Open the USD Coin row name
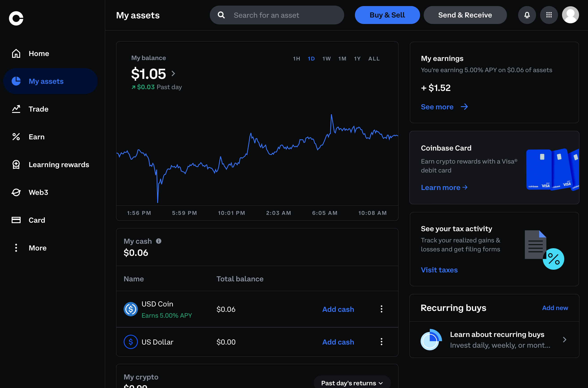The width and height of the screenshot is (588, 388). (157, 304)
